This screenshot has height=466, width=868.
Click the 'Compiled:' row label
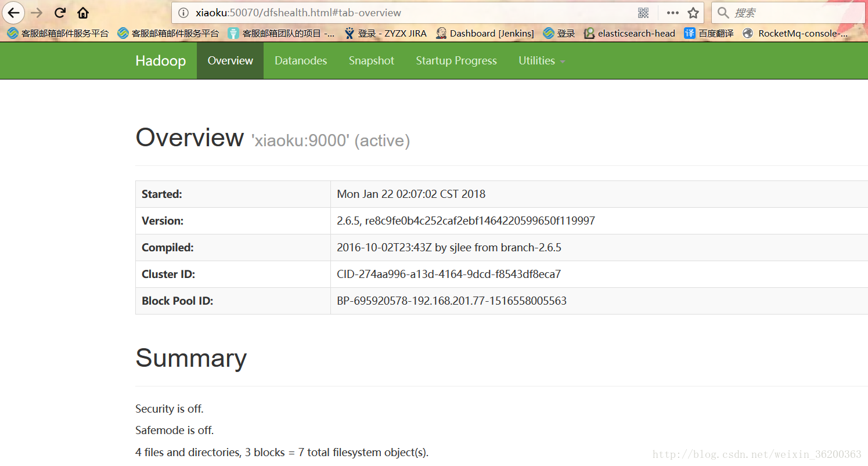pyautogui.click(x=168, y=247)
